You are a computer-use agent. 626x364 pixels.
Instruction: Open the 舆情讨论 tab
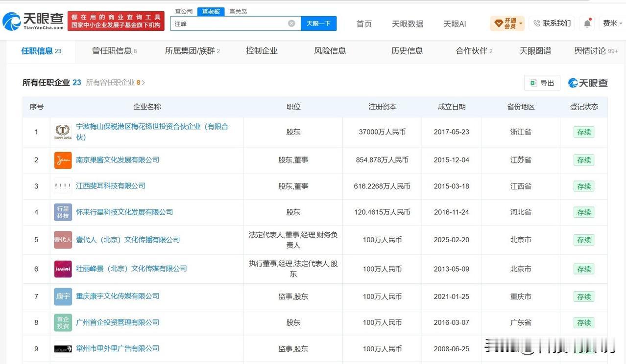click(x=596, y=51)
